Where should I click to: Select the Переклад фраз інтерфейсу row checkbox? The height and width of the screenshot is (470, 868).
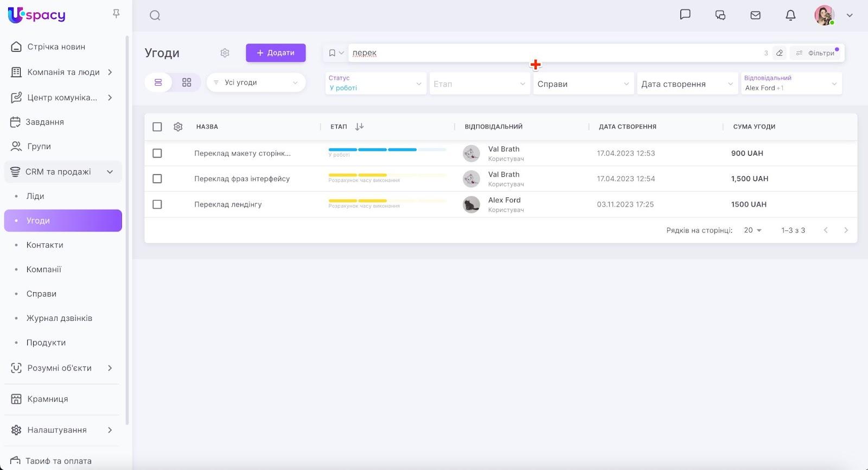click(157, 179)
